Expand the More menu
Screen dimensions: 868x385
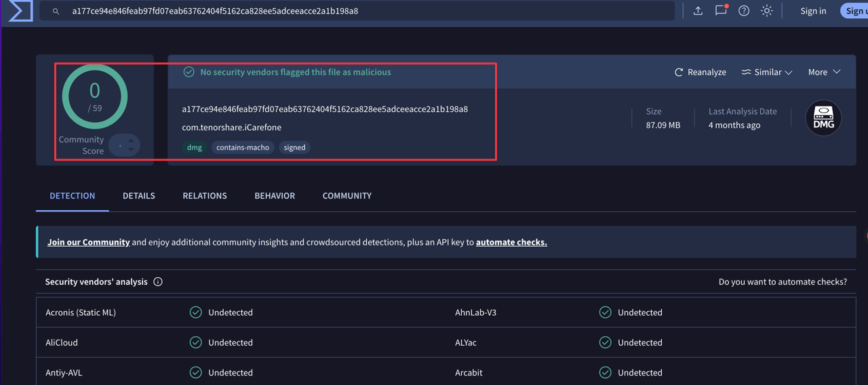[x=824, y=72]
